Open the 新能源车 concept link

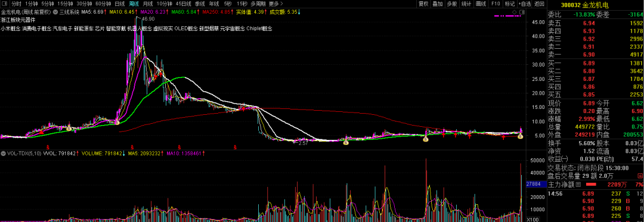pos(83,29)
